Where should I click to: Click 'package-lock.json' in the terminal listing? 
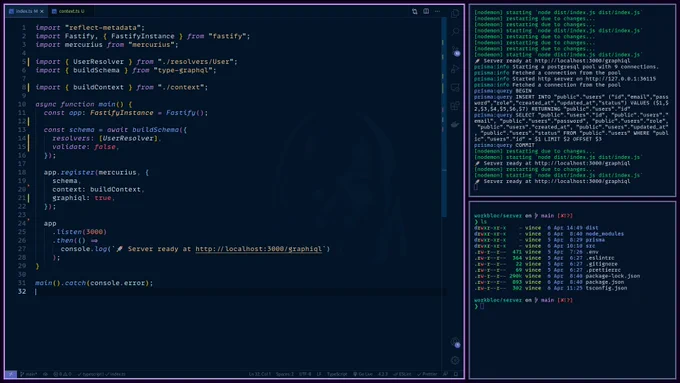[612, 276]
